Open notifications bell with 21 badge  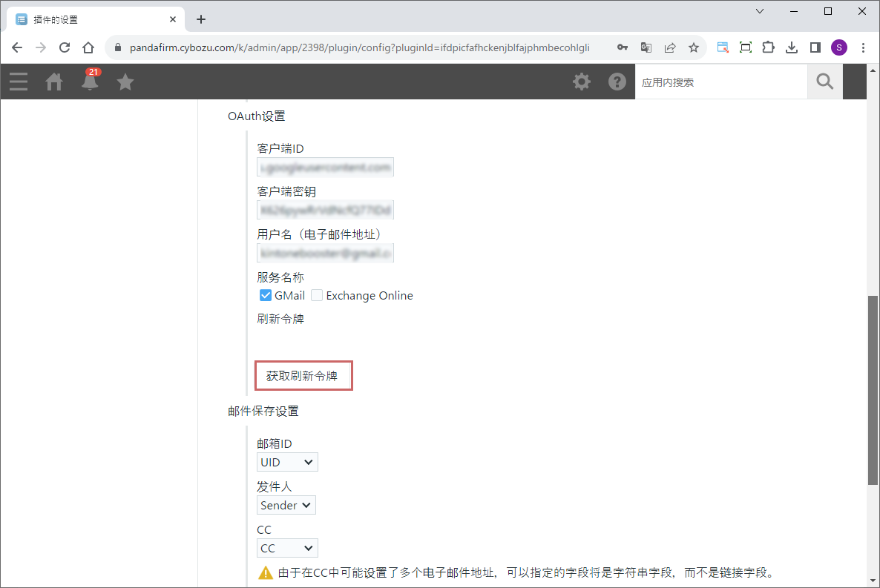(x=90, y=82)
